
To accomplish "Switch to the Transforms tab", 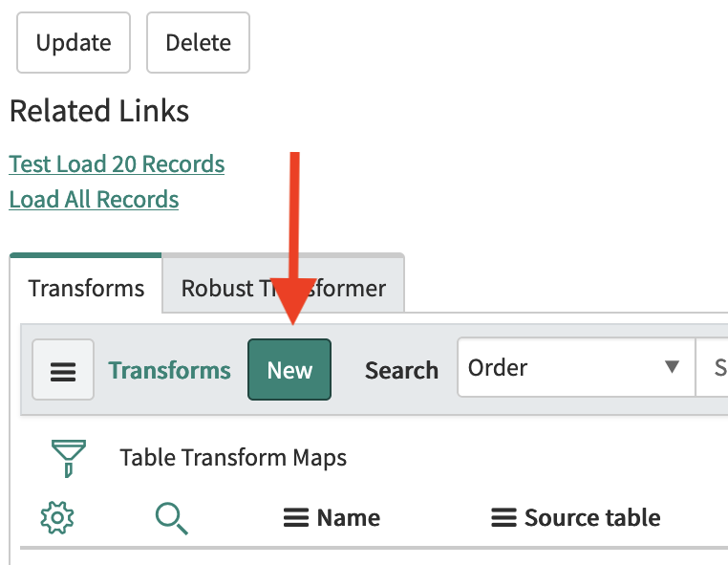I will [86, 288].
